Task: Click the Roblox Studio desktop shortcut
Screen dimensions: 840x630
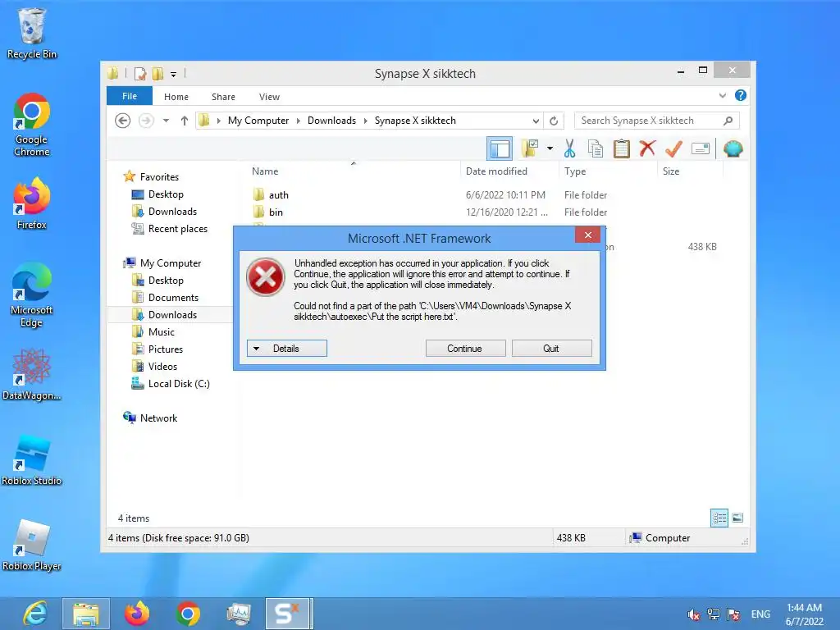Action: (x=32, y=459)
